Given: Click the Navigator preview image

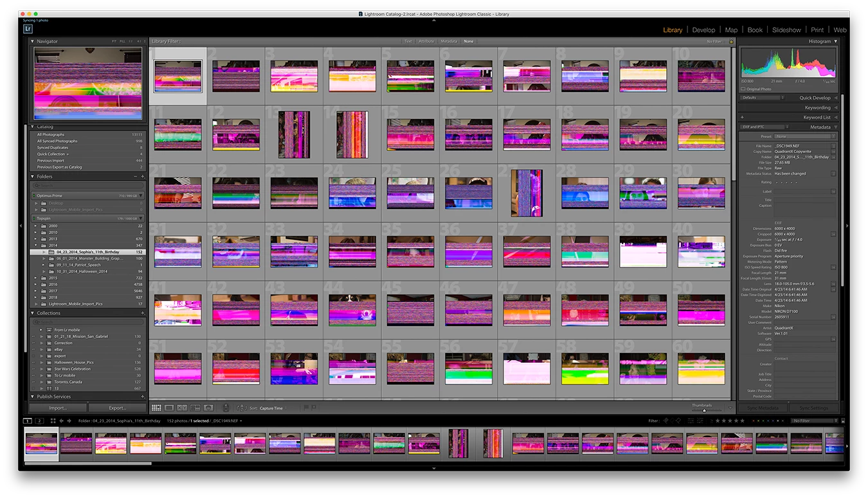Looking at the screenshot, I should (x=88, y=83).
